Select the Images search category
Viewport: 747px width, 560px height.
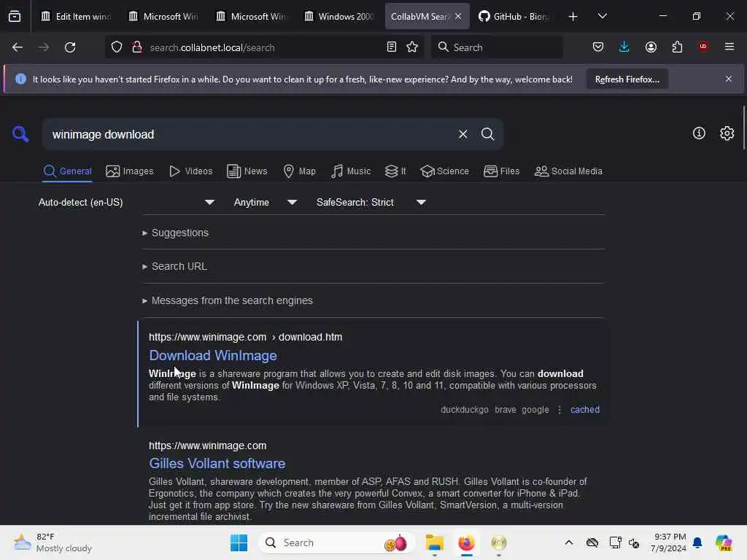tap(130, 171)
